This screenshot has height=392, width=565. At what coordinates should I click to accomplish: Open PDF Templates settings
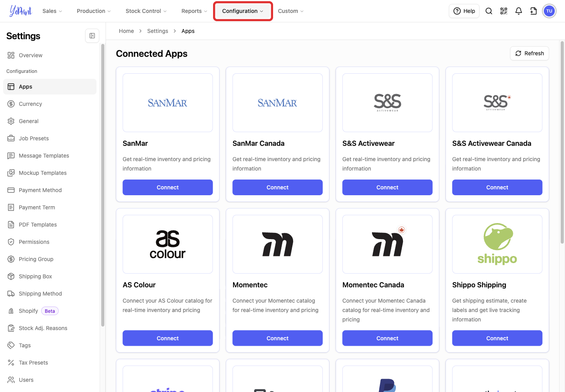pos(50,225)
